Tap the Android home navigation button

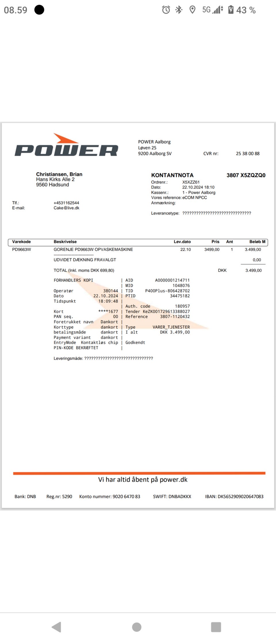pos(137,627)
